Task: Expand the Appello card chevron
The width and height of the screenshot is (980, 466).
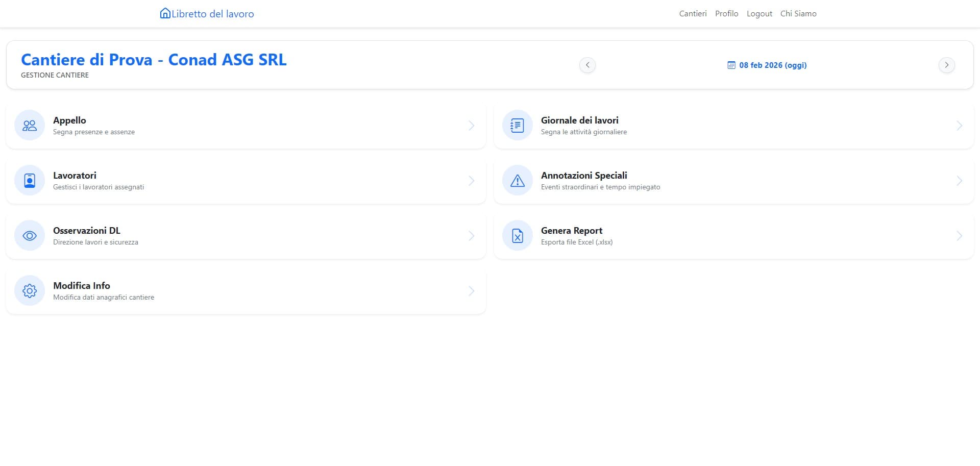Action: pos(471,125)
